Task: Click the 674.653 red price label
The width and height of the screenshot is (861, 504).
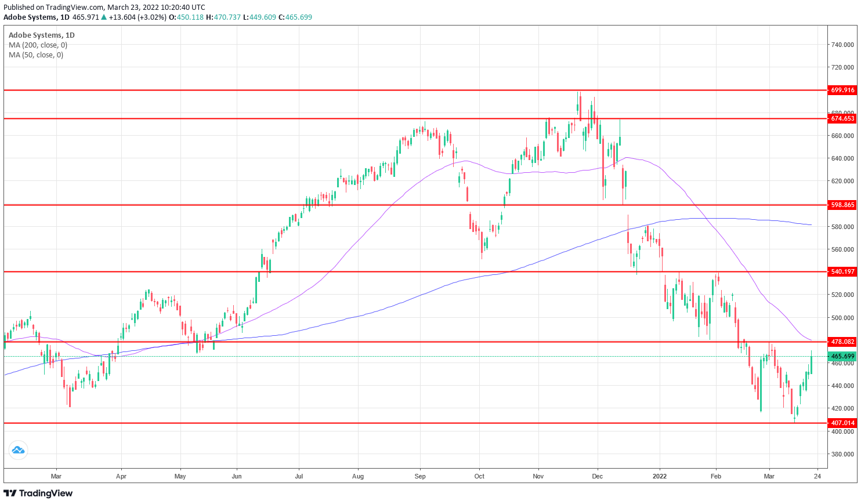Action: pos(842,118)
